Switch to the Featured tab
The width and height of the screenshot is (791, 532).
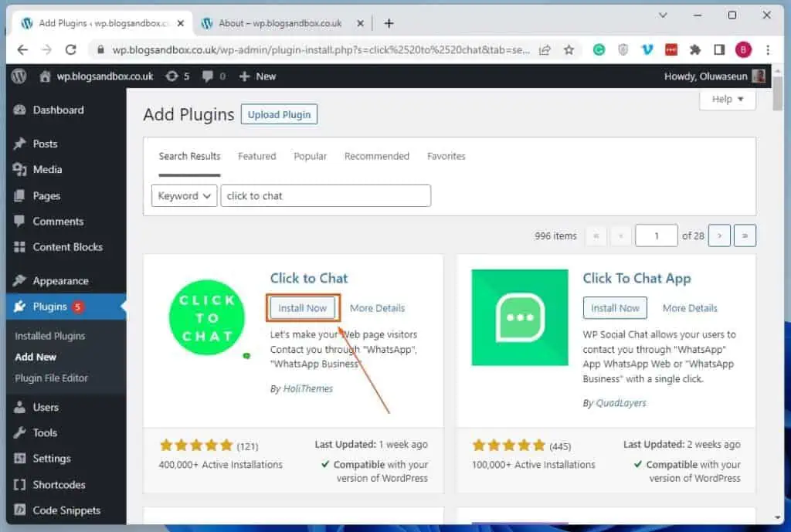[256, 156]
